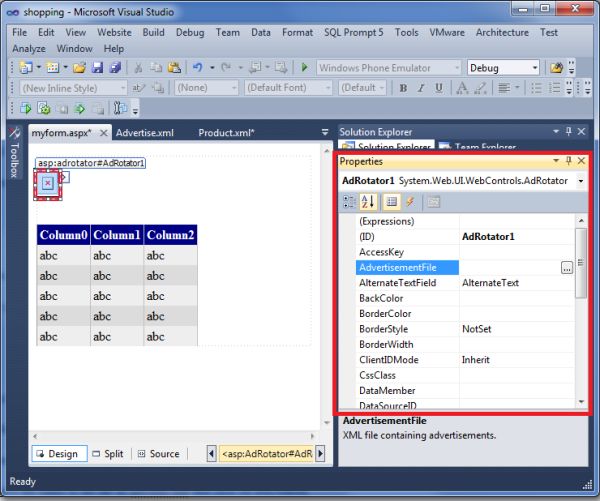This screenshot has height=501, width=600.
Task: Open the Toolbox side panel
Action: (x=14, y=158)
